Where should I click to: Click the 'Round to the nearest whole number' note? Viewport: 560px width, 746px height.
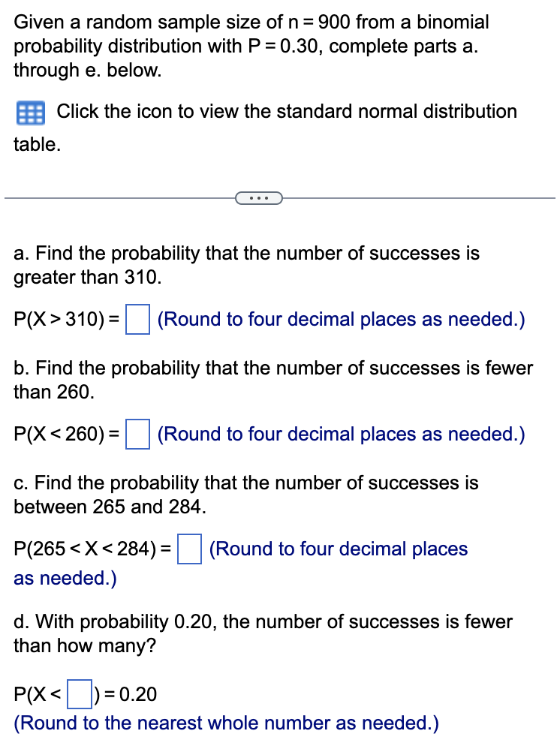point(227,723)
